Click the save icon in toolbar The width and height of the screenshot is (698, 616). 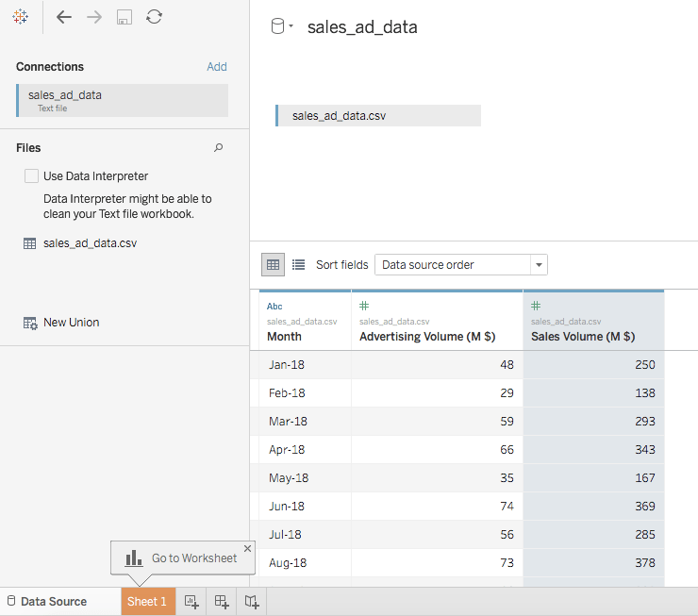[x=124, y=17]
